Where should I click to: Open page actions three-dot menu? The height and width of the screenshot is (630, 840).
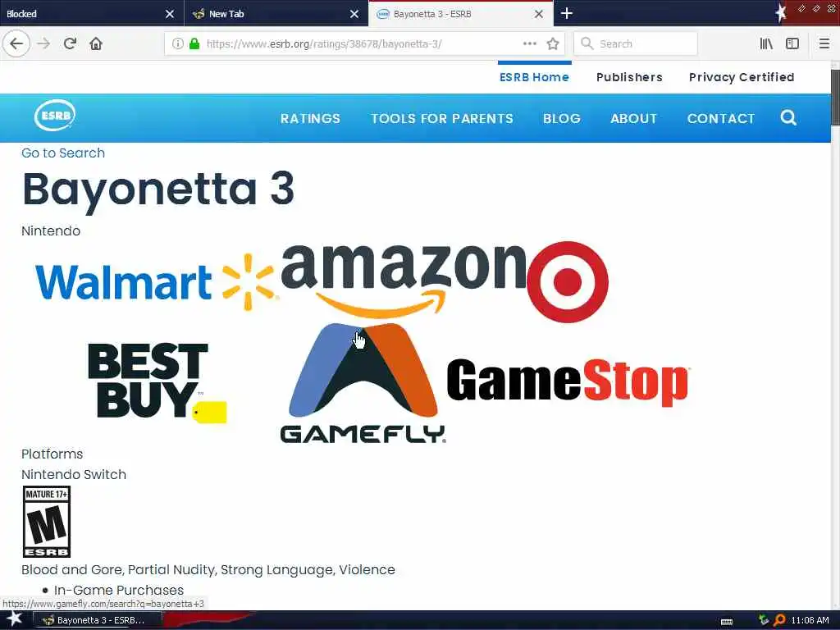[529, 43]
